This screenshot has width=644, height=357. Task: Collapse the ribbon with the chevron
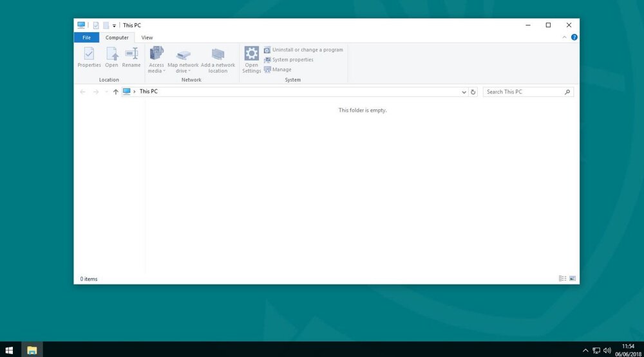click(564, 37)
